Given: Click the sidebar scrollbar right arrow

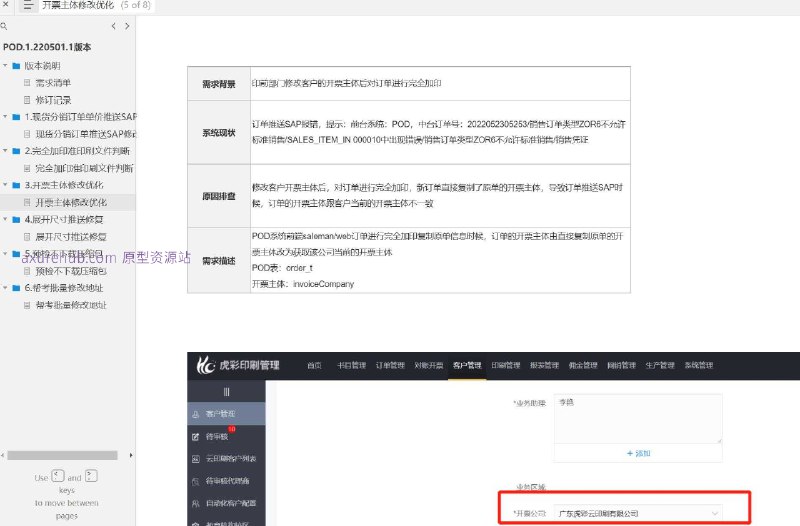Looking at the screenshot, I should coord(131,455).
